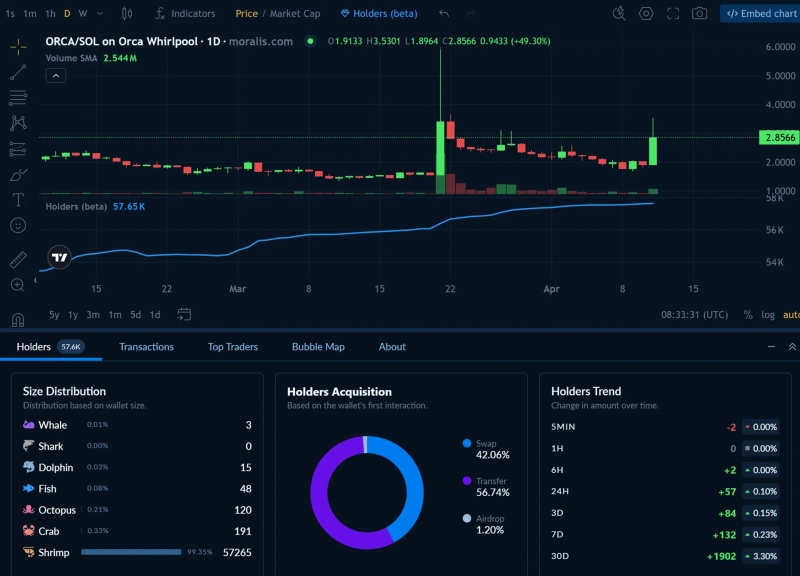
Task: Open the candlestick chart type selector
Action: pyautogui.click(x=126, y=14)
